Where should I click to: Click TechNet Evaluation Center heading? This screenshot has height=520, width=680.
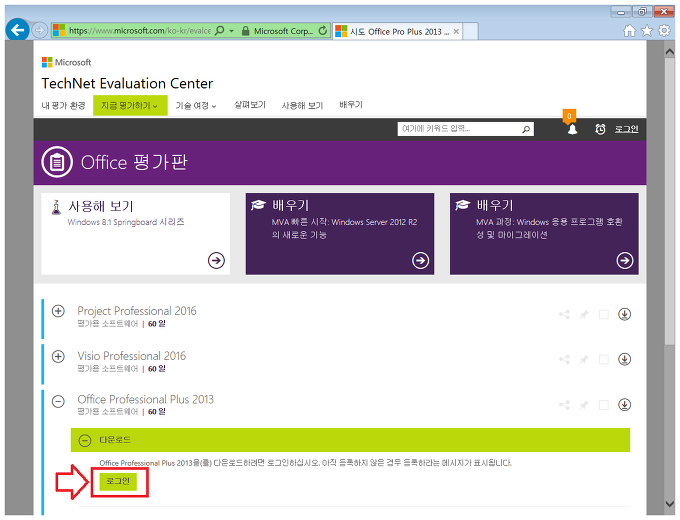[x=127, y=83]
